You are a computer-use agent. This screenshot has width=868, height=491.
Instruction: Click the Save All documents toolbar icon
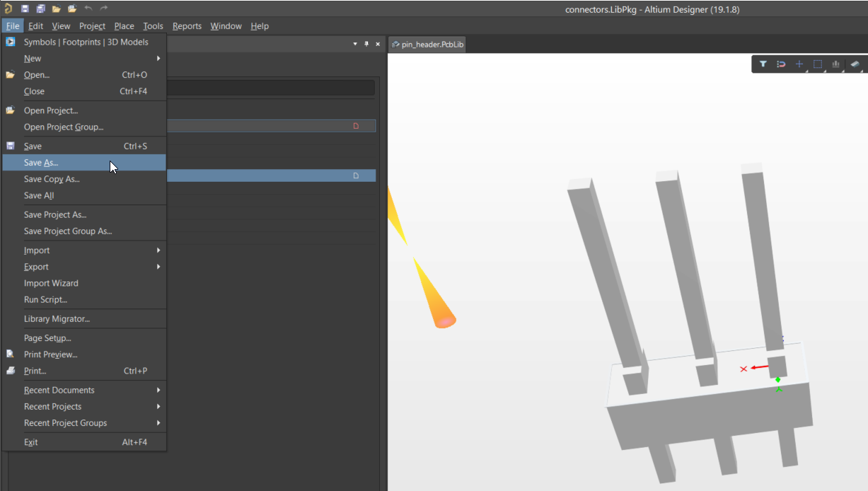coord(40,8)
